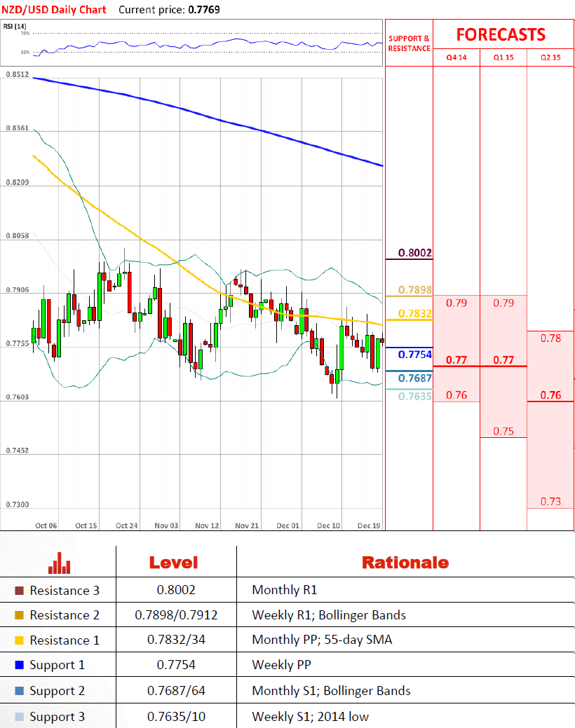Click the 'Resistance 3' row label

click(x=65, y=591)
